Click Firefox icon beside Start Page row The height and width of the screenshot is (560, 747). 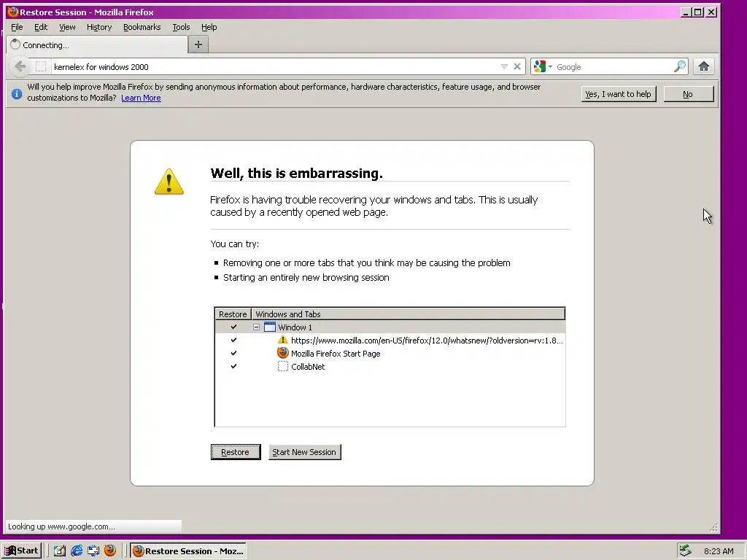[283, 353]
